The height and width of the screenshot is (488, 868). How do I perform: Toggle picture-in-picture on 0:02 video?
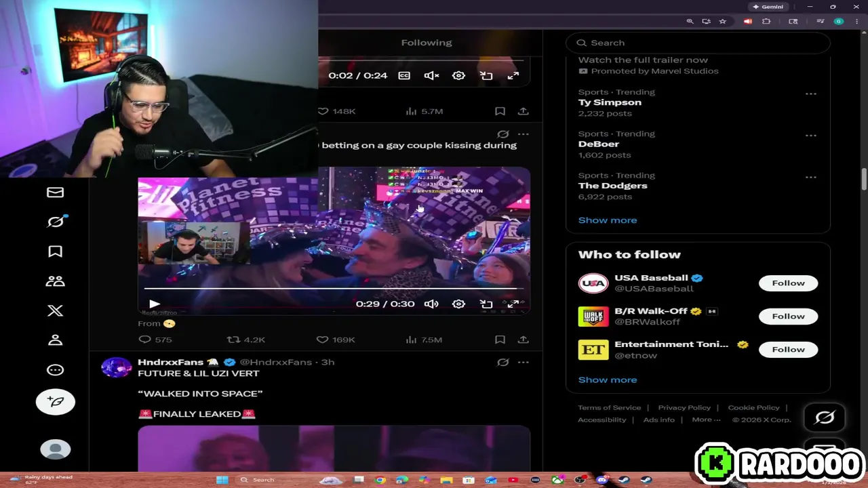click(x=486, y=75)
